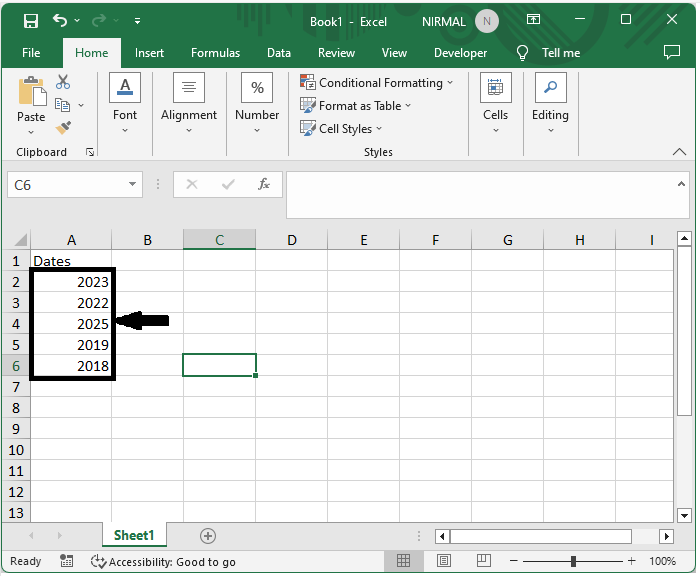Screen dimensions: 700x576
Task: Open the Name Box dropdown arrow
Action: coord(132,184)
